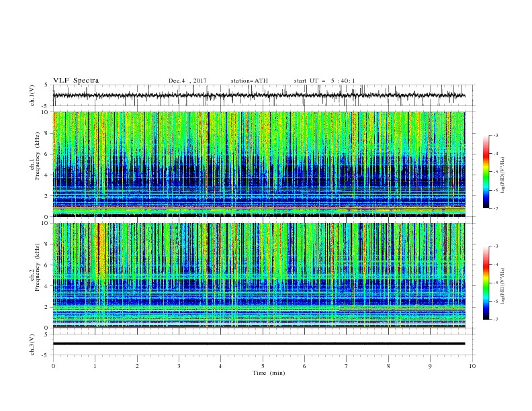Click the "10" frequency tick of ch.1 spectrogram

point(46,112)
